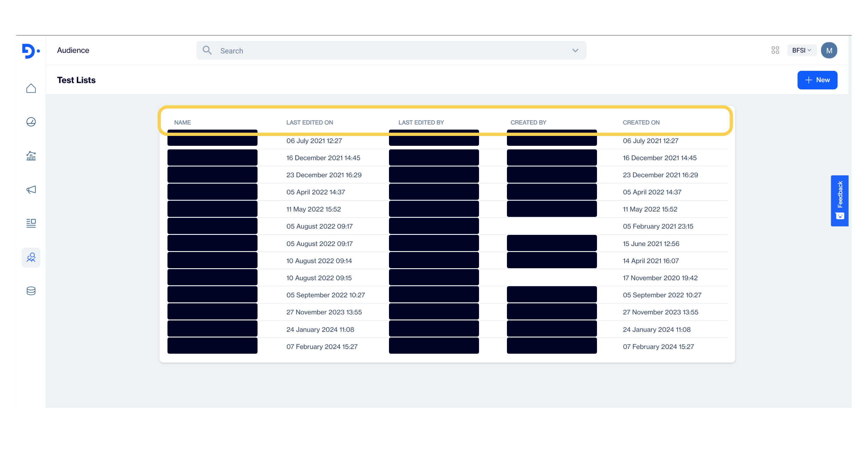Image resolution: width=868 pixels, height=450 pixels.
Task: Open the Home icon in sidebar
Action: click(31, 88)
